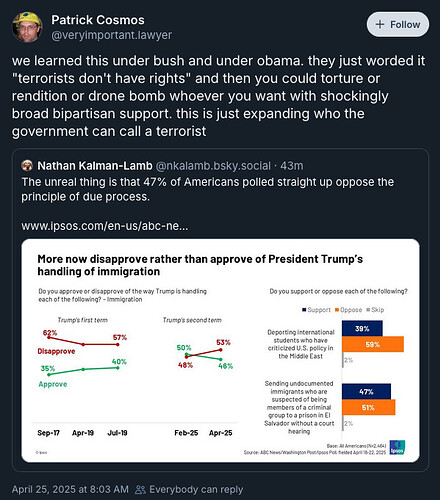Screen dimensions: 440x500
Task: Click the 59% oppose bar
Action: [x=373, y=344]
